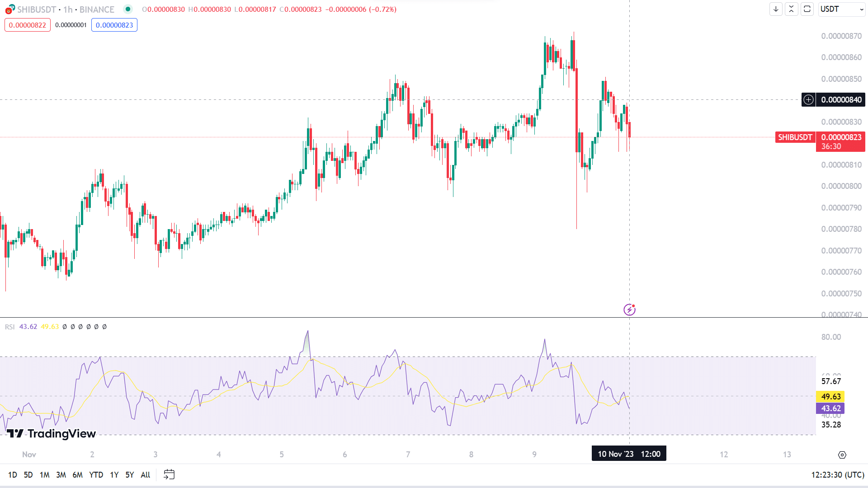The image size is (868, 488).
Task: Open the TradingView logo link
Action: click(x=51, y=434)
